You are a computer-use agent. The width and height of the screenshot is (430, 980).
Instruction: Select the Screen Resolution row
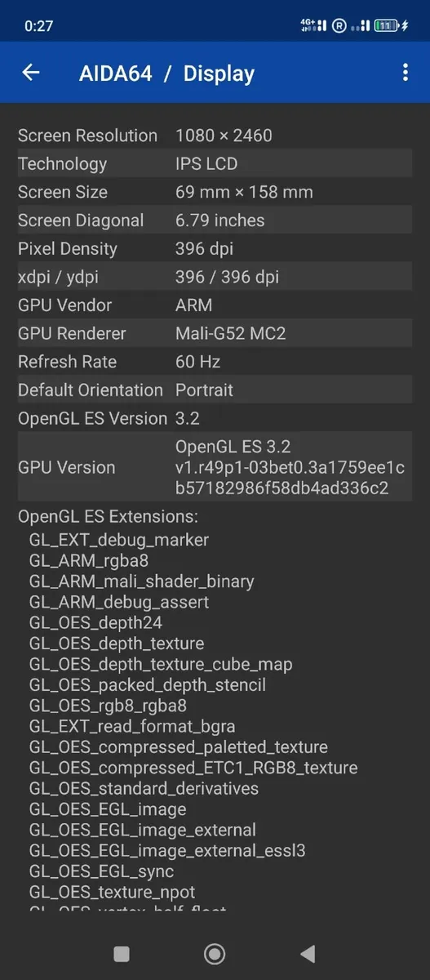pyautogui.click(x=215, y=136)
